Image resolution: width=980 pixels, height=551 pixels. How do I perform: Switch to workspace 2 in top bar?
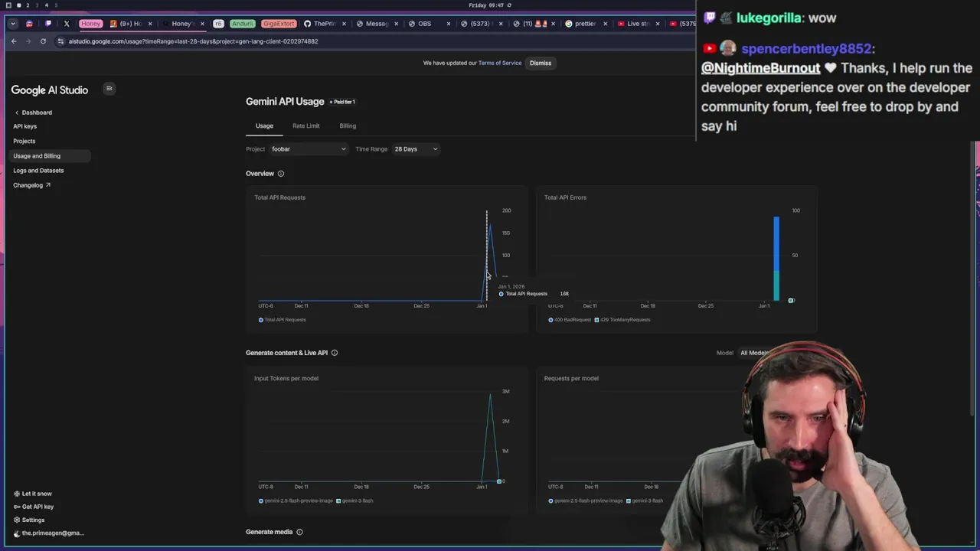click(28, 5)
